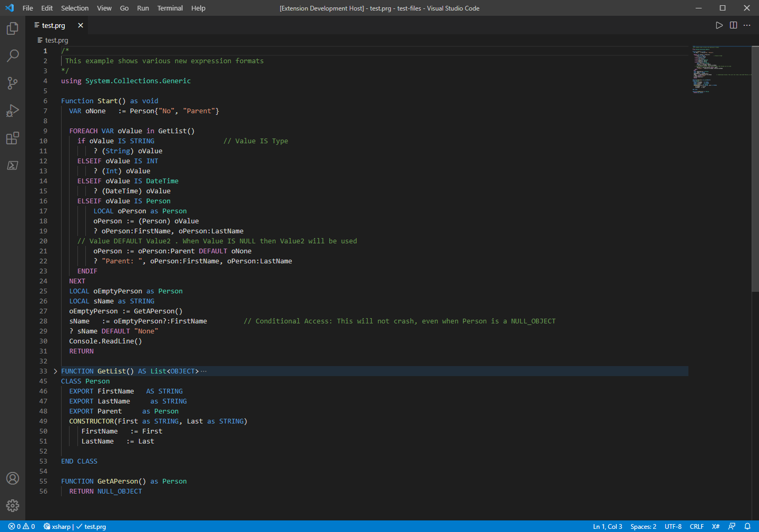Click comment '// Value IS Type'
Screen dimensions: 759x532
click(x=255, y=141)
